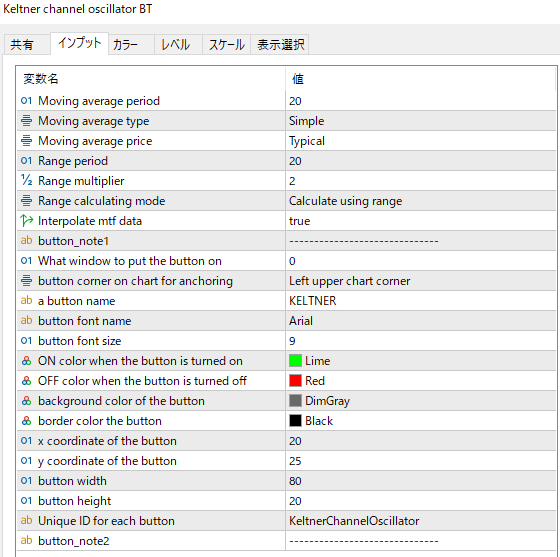Click the integer icon beside Moving average period

point(26,101)
